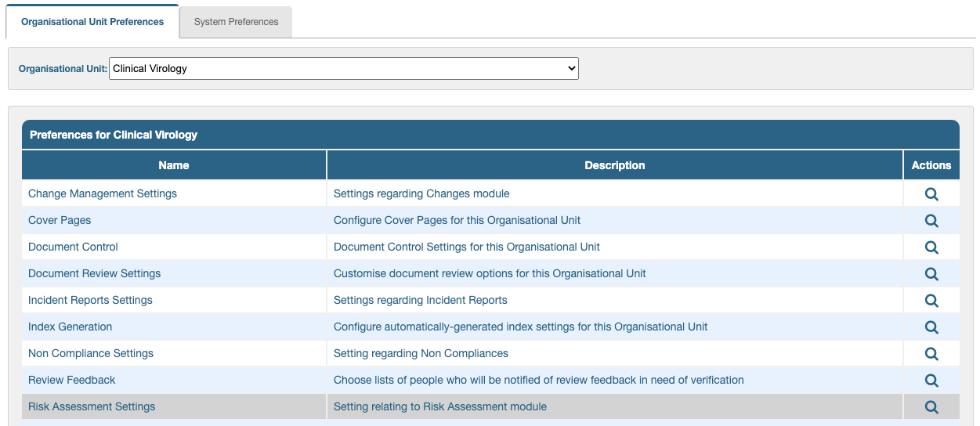Screen dimensions: 980x426
Task: Click the Non Compliance Settings magnifier icon
Action: pyautogui.click(x=931, y=354)
